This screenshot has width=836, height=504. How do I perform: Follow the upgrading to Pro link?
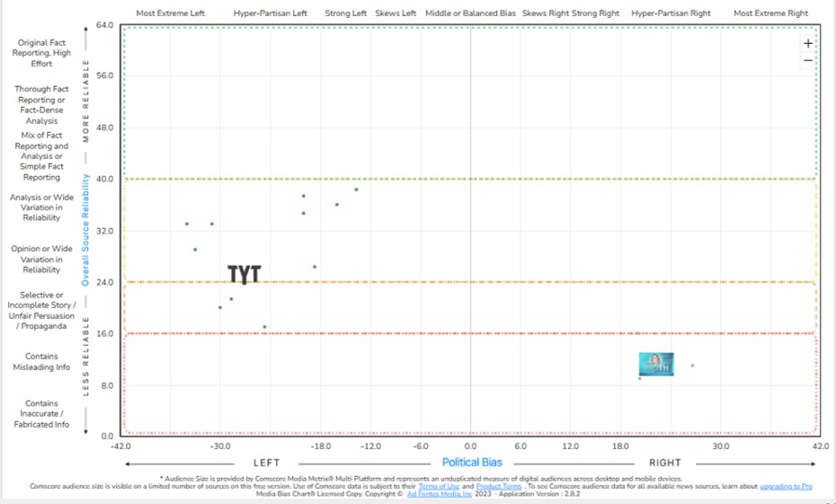pyautogui.click(x=786, y=486)
